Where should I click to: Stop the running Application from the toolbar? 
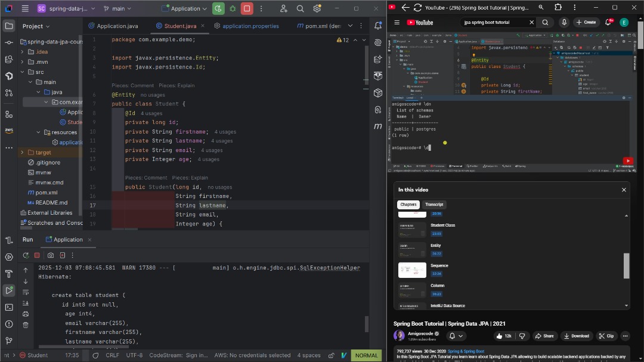click(x=247, y=8)
